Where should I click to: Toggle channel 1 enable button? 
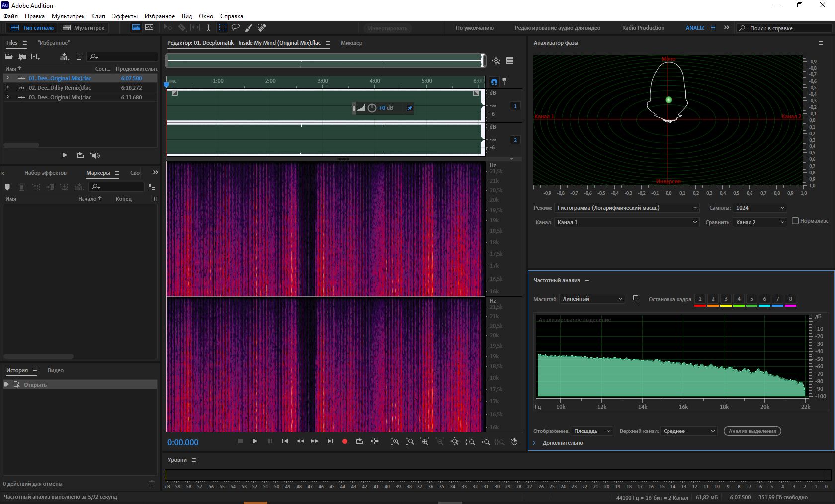(x=515, y=106)
